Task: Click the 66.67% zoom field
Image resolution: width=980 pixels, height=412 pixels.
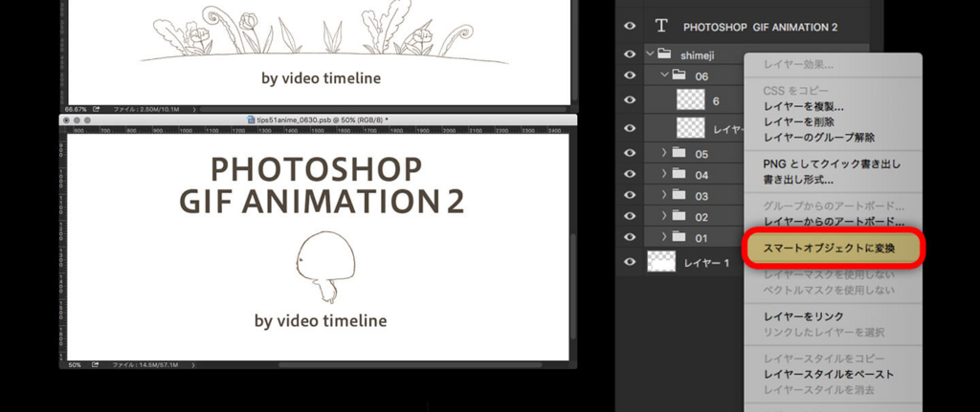Action: [75, 109]
